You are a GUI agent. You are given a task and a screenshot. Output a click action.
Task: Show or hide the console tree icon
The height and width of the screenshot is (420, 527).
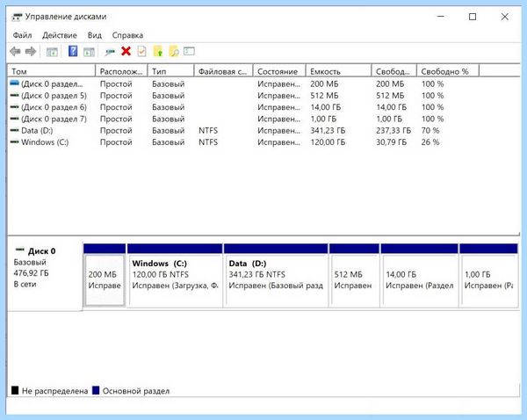[x=52, y=52]
